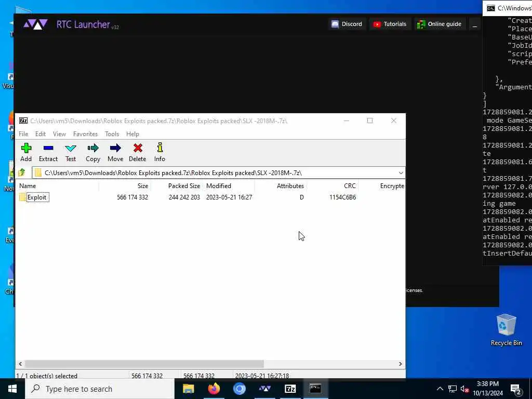Click the Extract toolbar icon
Image resolution: width=532 pixels, height=399 pixels.
click(x=48, y=152)
